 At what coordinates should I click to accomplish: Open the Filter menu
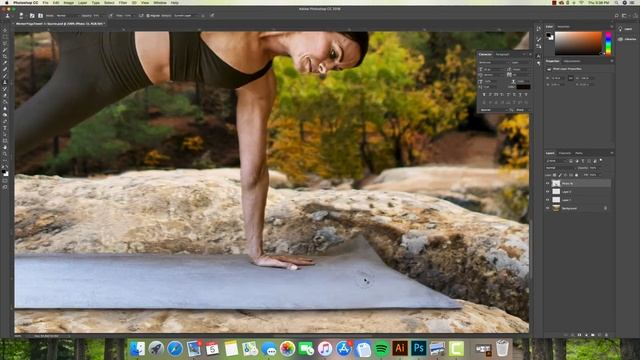123,2
